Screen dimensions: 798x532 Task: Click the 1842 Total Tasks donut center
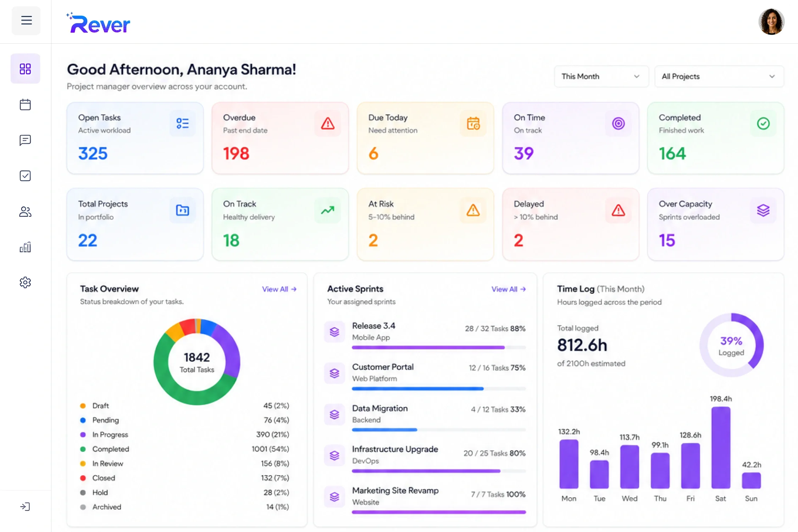197,362
